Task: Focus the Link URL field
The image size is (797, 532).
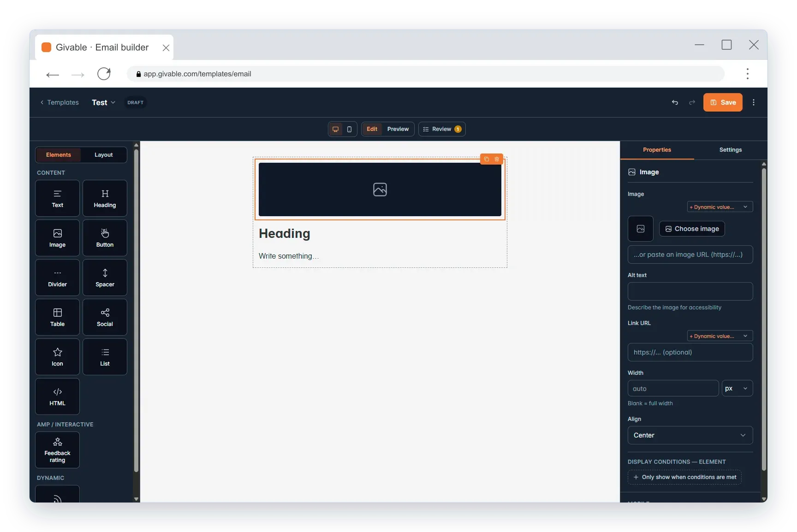Action: [690, 352]
